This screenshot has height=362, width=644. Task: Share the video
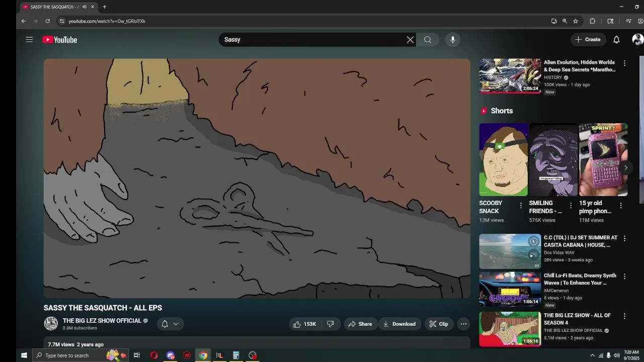point(360,324)
